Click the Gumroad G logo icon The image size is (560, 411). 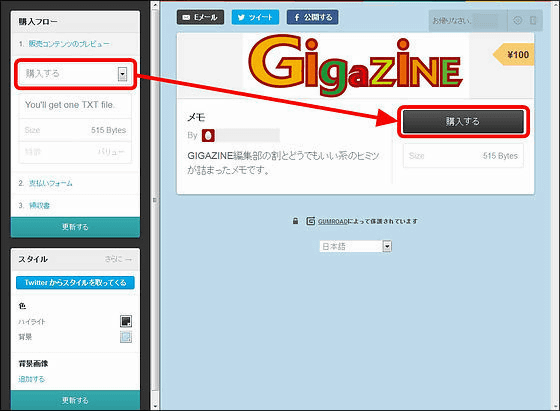311,221
